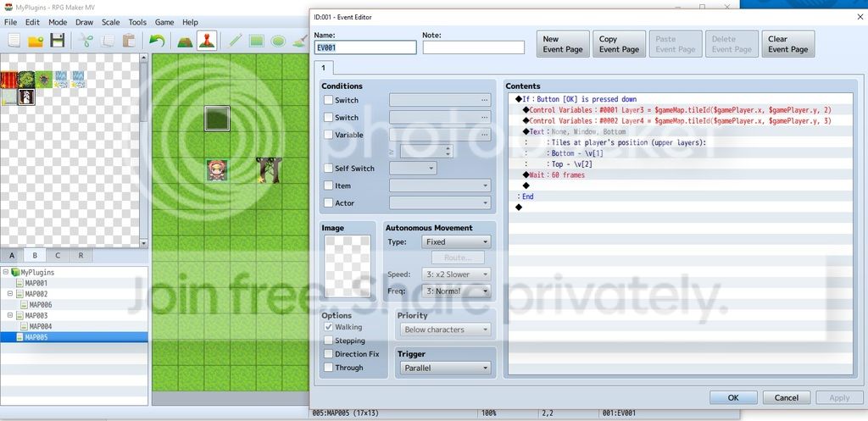Enable the Self Switch condition checkbox
Viewport: 868px width, 421px height.
click(x=328, y=169)
